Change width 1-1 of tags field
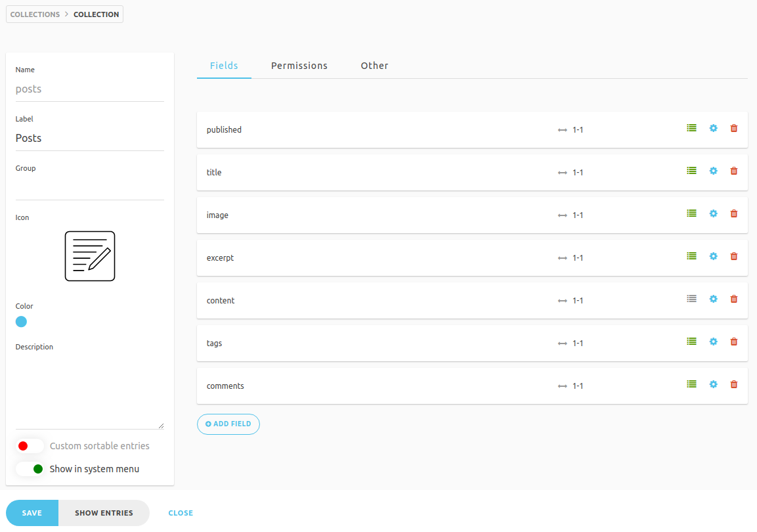Viewport: 757px width, 532px height. click(571, 344)
